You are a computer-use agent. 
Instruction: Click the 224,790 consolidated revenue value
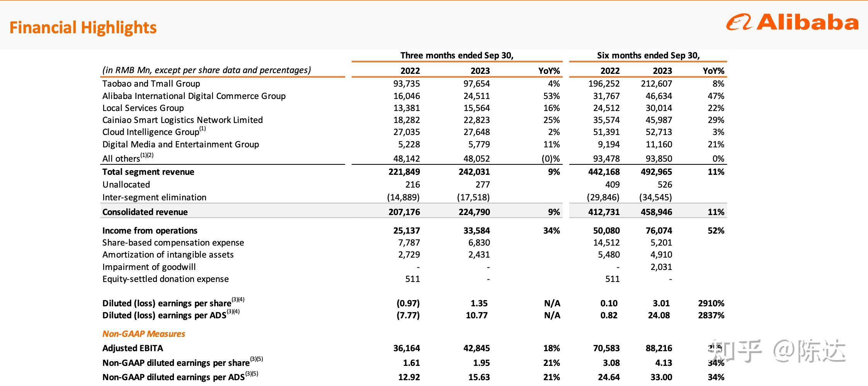pyautogui.click(x=474, y=212)
